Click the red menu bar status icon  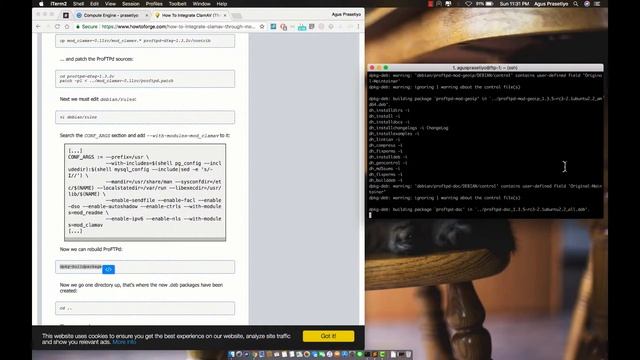430,4
